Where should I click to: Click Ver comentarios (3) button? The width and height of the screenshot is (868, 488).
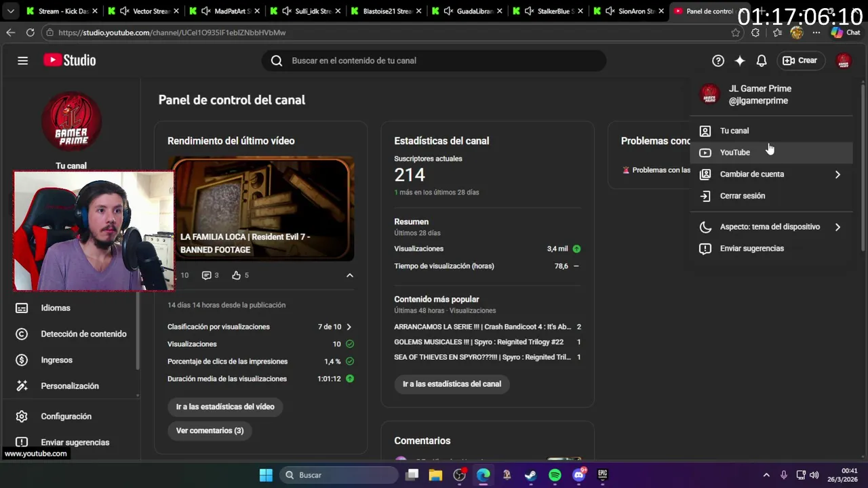(x=210, y=430)
